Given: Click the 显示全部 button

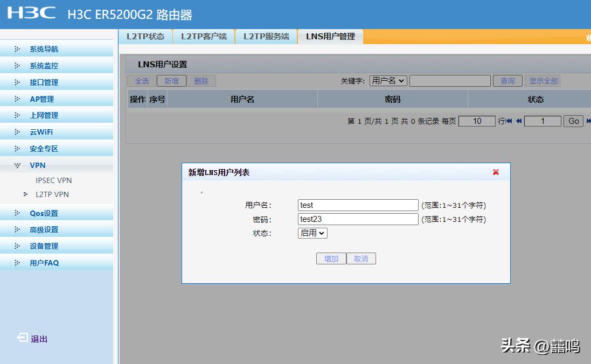Looking at the screenshot, I should click(543, 81).
